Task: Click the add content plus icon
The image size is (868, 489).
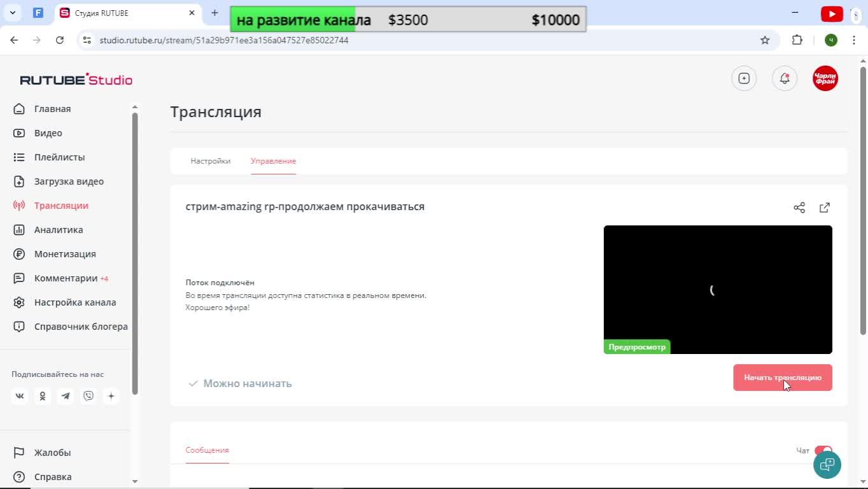Action: pyautogui.click(x=744, y=78)
